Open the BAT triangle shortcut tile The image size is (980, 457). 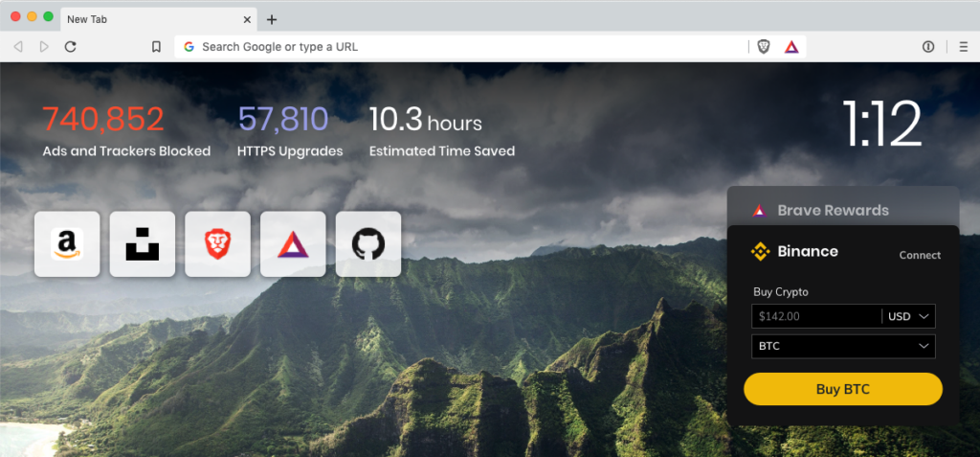[x=293, y=244]
